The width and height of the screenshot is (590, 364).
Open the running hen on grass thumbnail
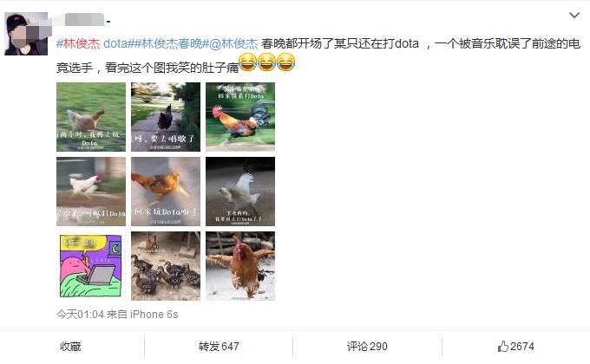[91, 117]
